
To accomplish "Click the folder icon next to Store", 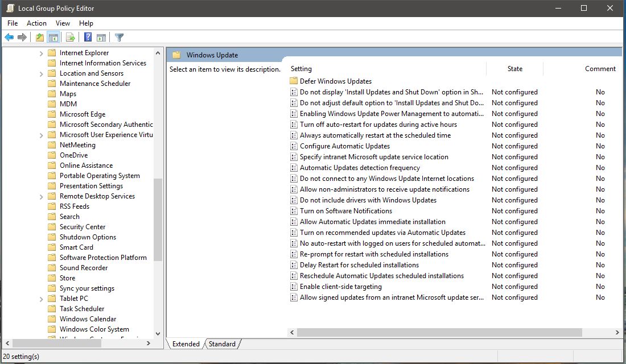I will [x=51, y=278].
